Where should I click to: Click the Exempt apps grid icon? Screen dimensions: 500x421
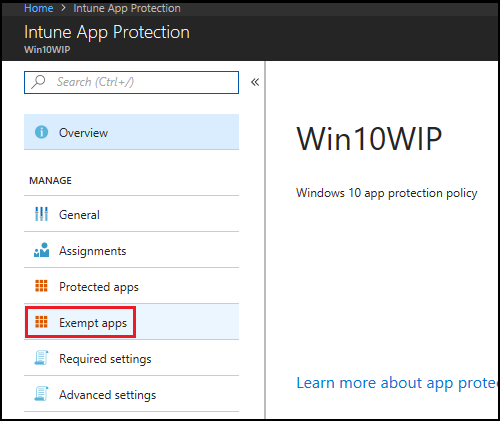click(41, 322)
